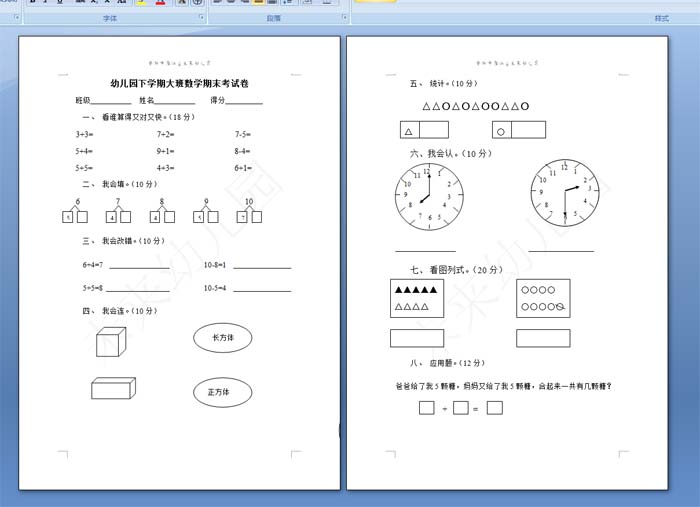Click the empty box under number 8
This screenshot has width=700, height=507.
[169, 217]
